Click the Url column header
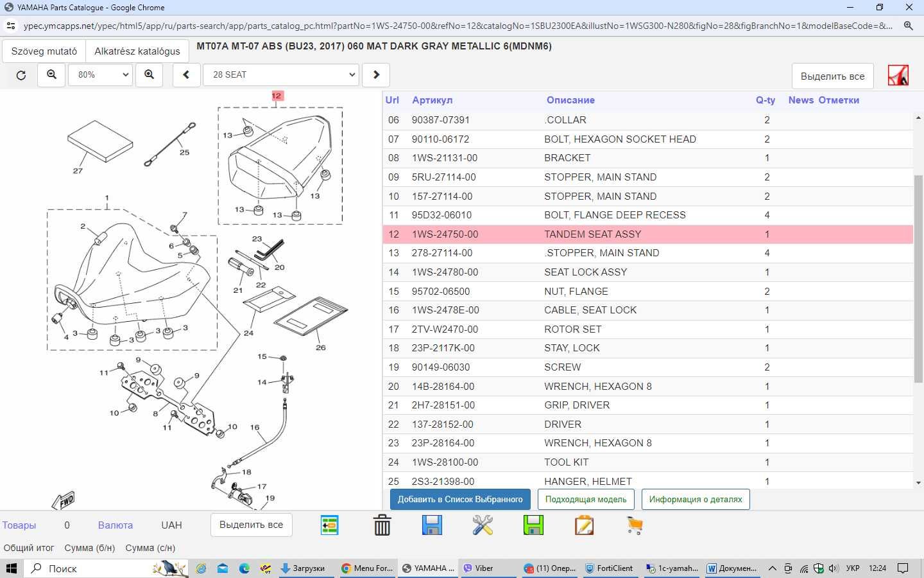The height and width of the screenshot is (578, 924). tap(392, 100)
